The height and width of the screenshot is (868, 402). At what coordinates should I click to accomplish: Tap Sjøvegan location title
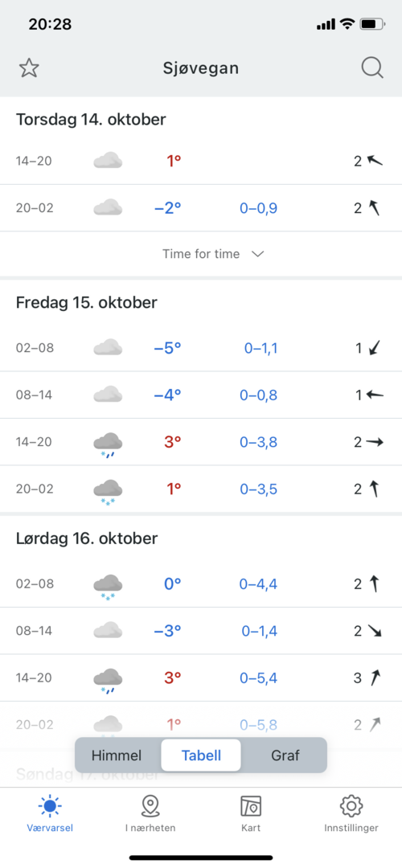(x=201, y=68)
